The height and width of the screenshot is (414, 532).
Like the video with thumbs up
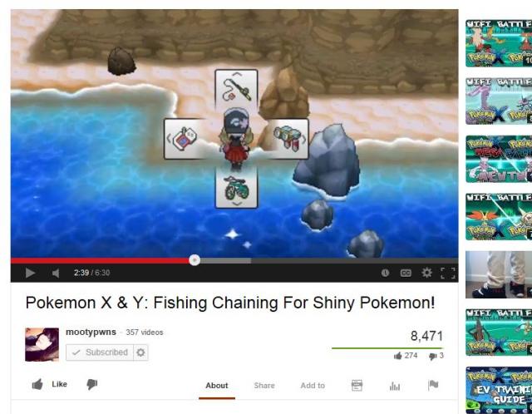[49, 384]
